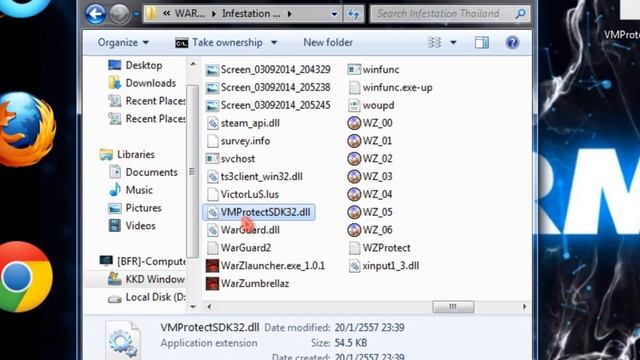Click the greyed Forward navigation button
This screenshot has width=640, height=360.
click(119, 13)
